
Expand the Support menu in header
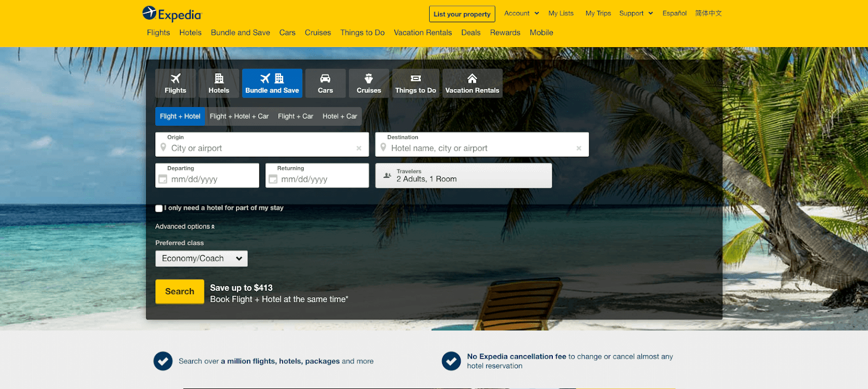pos(636,13)
